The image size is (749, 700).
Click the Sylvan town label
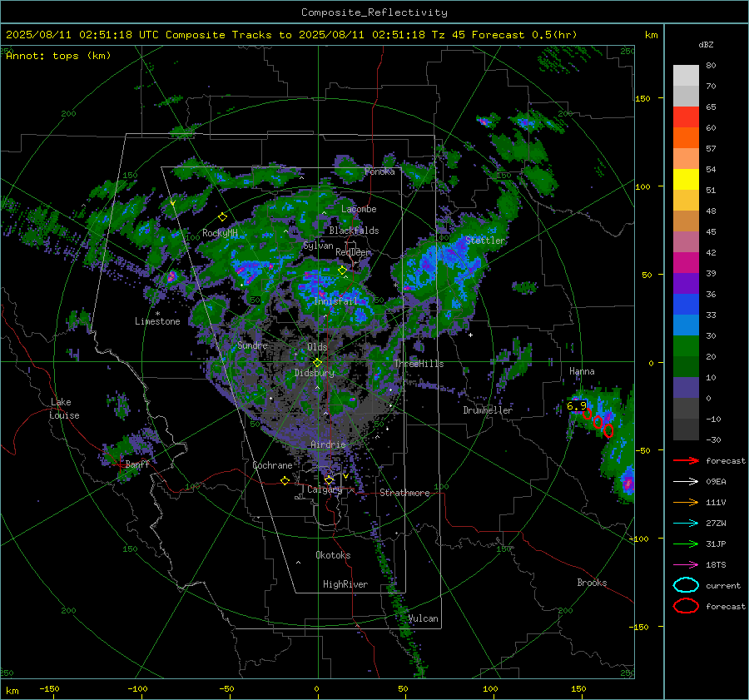click(x=318, y=246)
